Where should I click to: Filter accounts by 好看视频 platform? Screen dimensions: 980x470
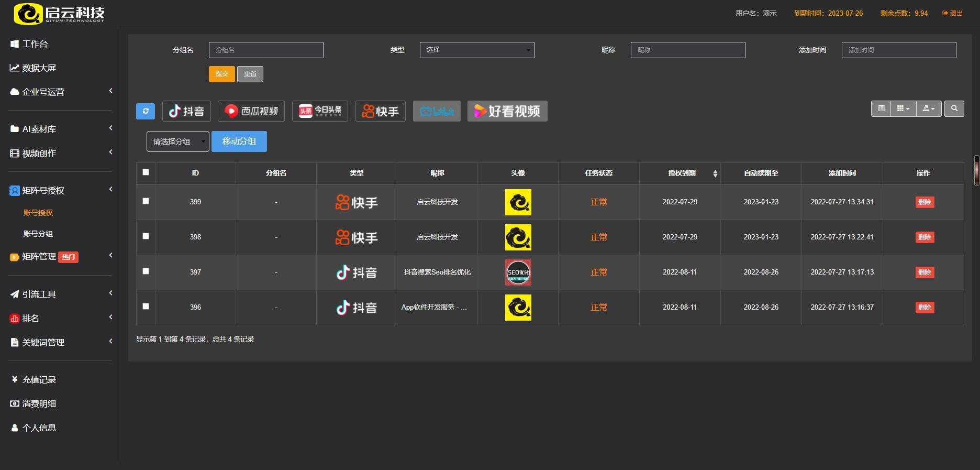click(x=507, y=111)
